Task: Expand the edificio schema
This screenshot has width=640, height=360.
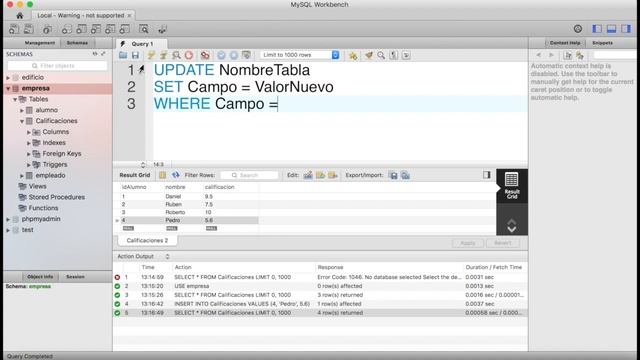Action: click(8, 77)
